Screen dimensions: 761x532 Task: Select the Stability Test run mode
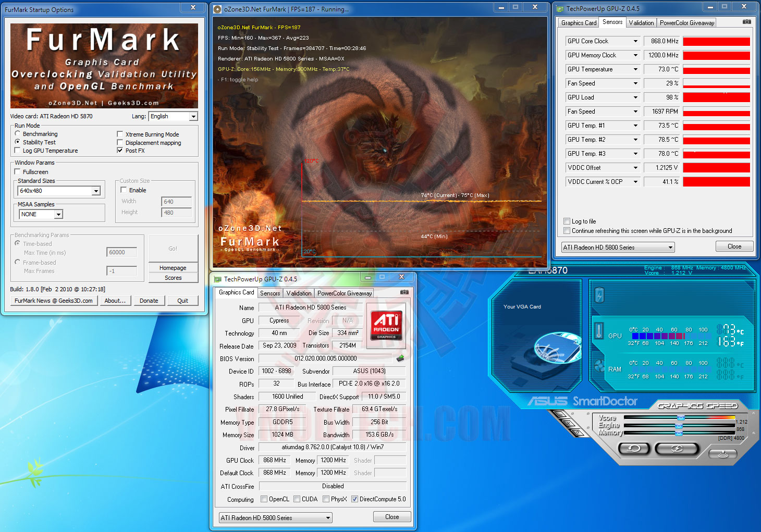pyautogui.click(x=18, y=142)
